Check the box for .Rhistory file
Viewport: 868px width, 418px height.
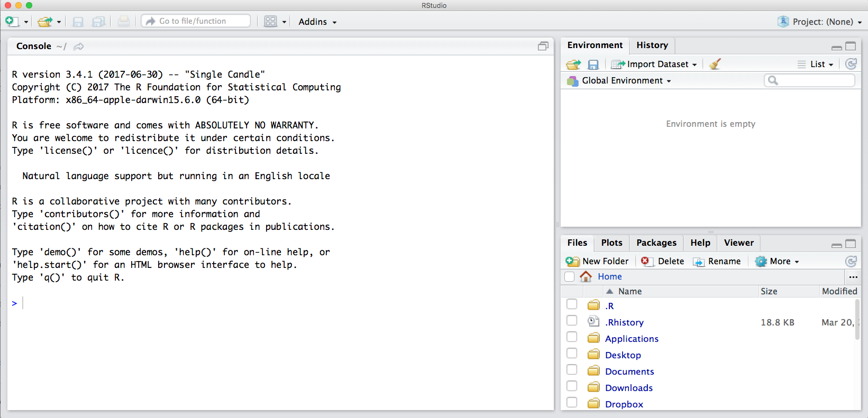572,321
